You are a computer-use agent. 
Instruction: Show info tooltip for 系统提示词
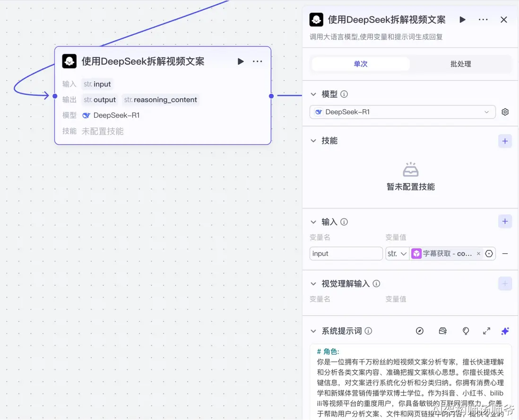(x=368, y=331)
